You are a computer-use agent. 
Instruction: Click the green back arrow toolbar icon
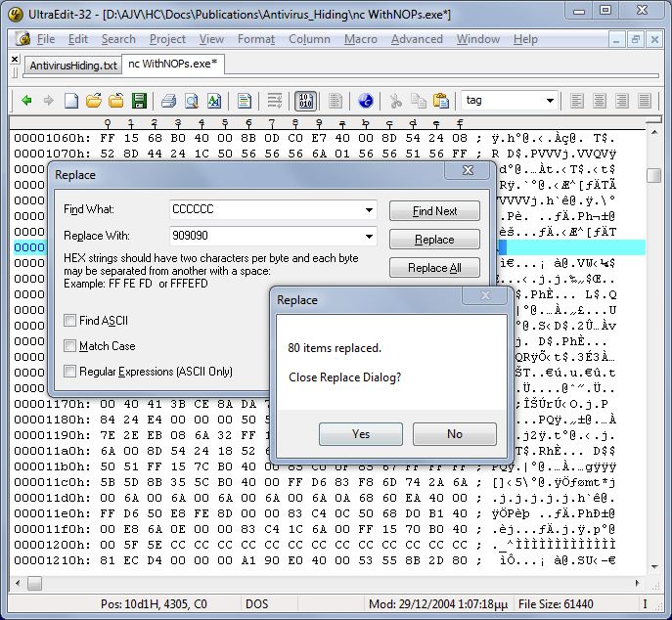27,101
